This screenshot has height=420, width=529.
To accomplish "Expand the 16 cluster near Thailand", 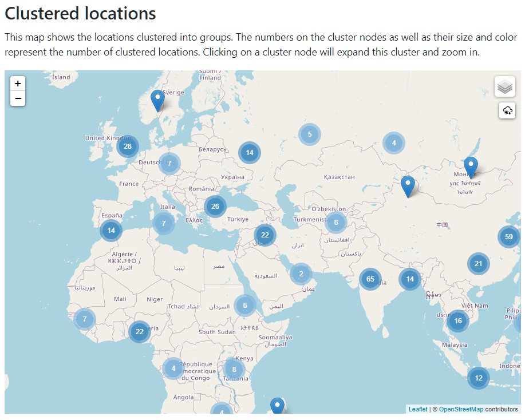I will tap(457, 321).
